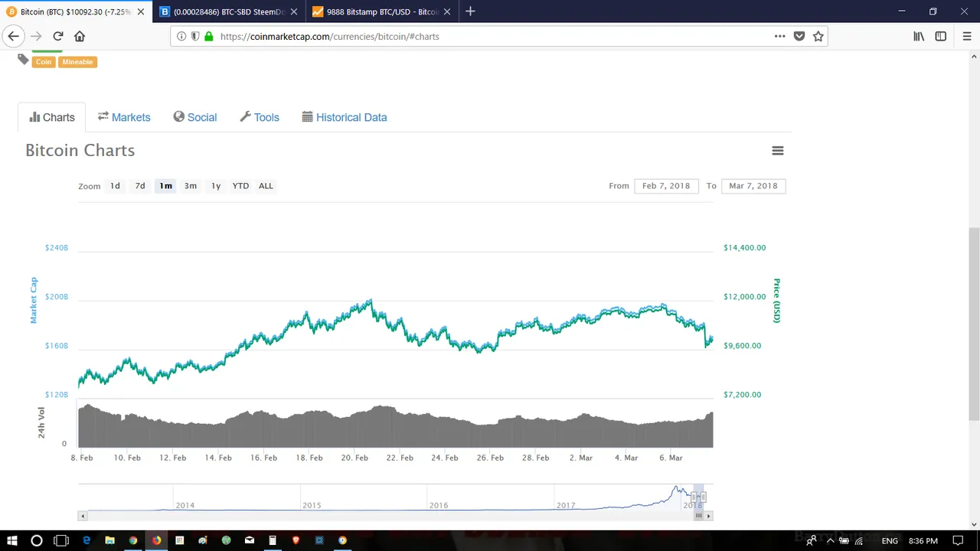
Task: Click the Coin tag label
Action: point(44,62)
